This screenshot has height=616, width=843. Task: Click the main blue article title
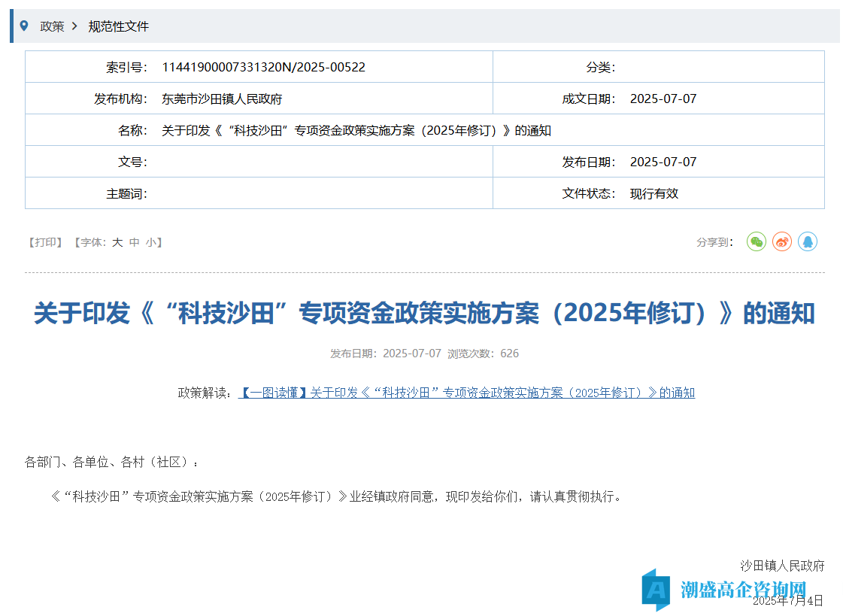click(424, 314)
